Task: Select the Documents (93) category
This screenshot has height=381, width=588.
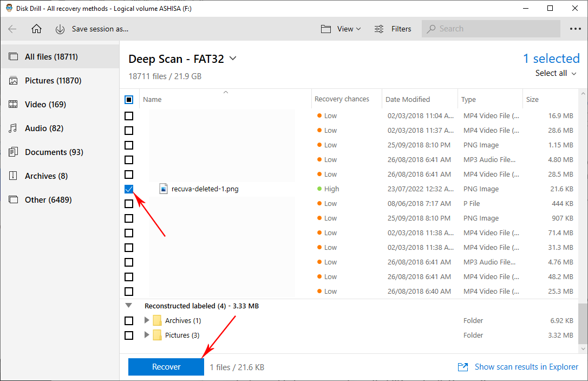Action: tap(60, 152)
